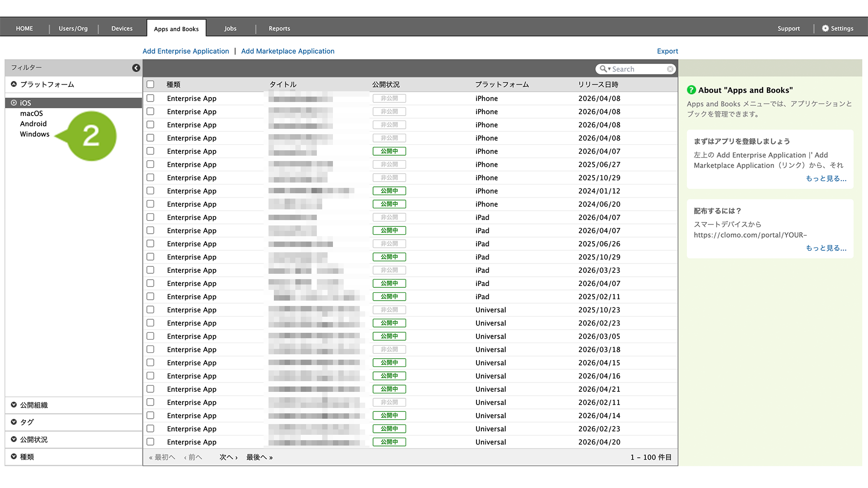Click the date 2026/04/21

[599, 389]
